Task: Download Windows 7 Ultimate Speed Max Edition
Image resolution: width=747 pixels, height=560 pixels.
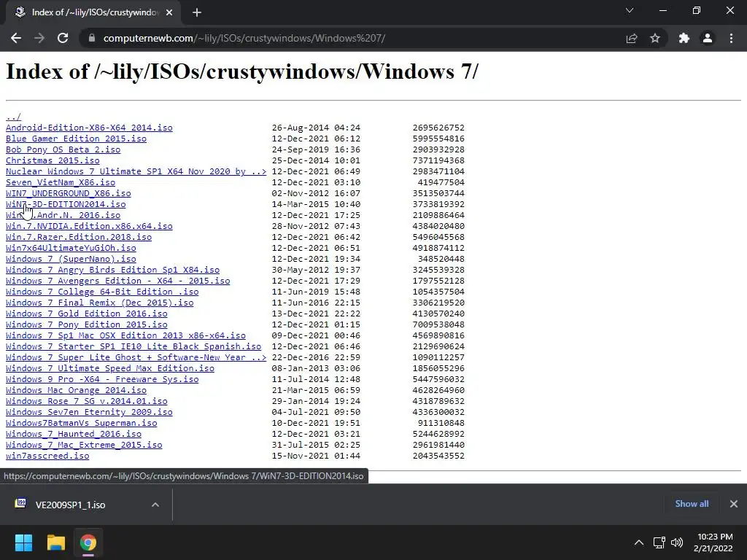Action: pos(110,368)
